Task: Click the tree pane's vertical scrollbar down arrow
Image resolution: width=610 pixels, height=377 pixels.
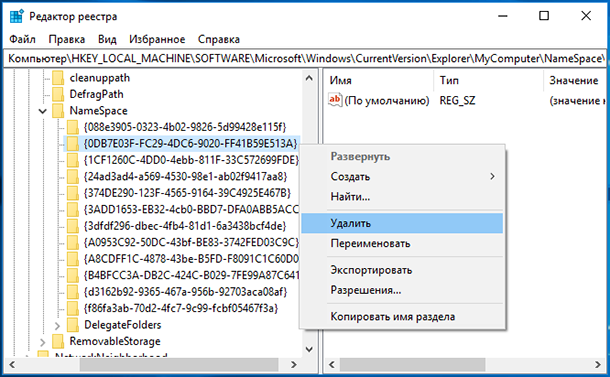Action: point(309,349)
